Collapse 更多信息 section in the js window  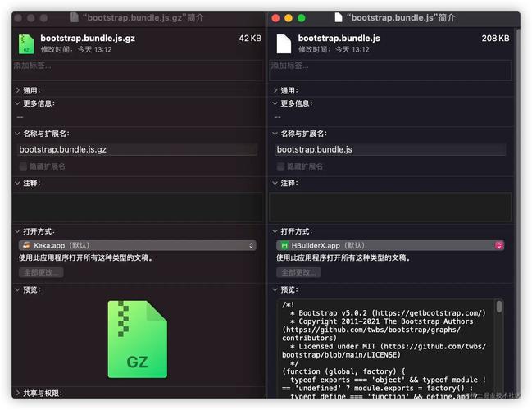[275, 103]
